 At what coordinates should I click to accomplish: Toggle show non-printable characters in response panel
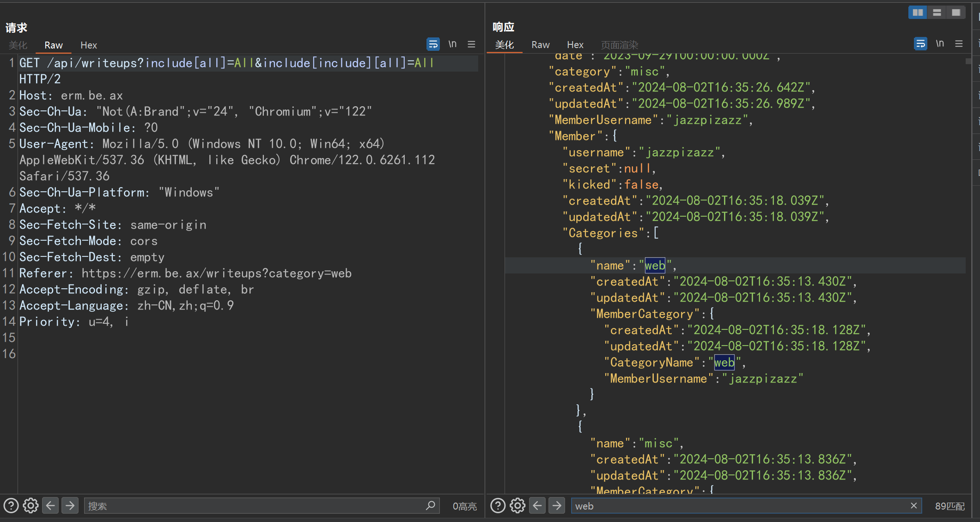[940, 44]
